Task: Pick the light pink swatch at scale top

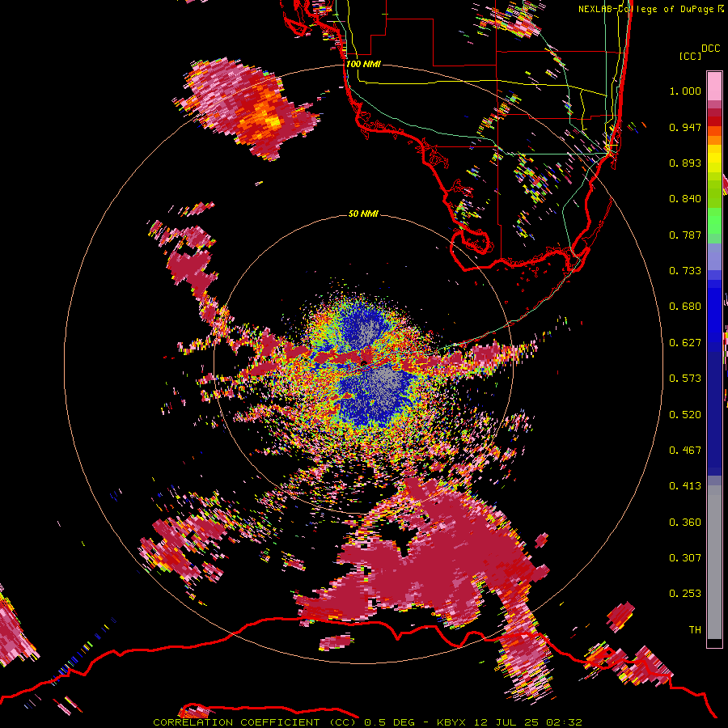Action: 714,86
